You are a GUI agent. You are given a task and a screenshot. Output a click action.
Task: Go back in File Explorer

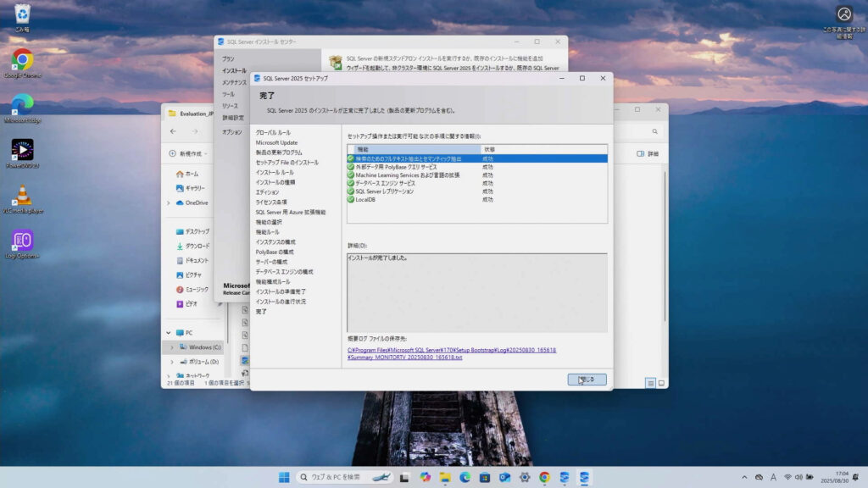[173, 131]
